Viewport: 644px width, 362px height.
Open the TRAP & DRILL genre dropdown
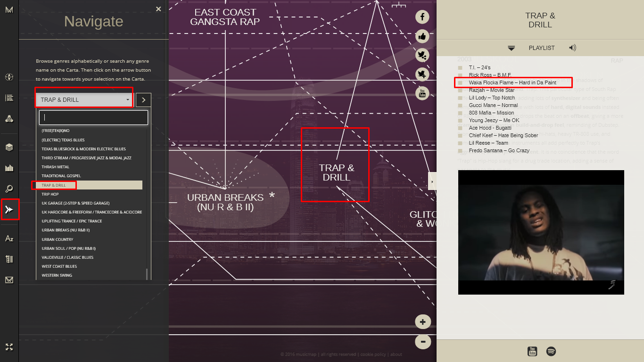pos(84,99)
